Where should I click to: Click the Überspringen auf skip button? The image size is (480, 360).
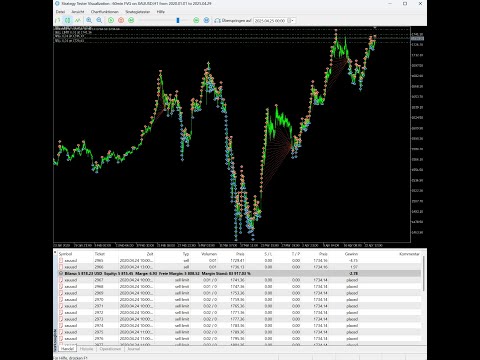coord(233,20)
